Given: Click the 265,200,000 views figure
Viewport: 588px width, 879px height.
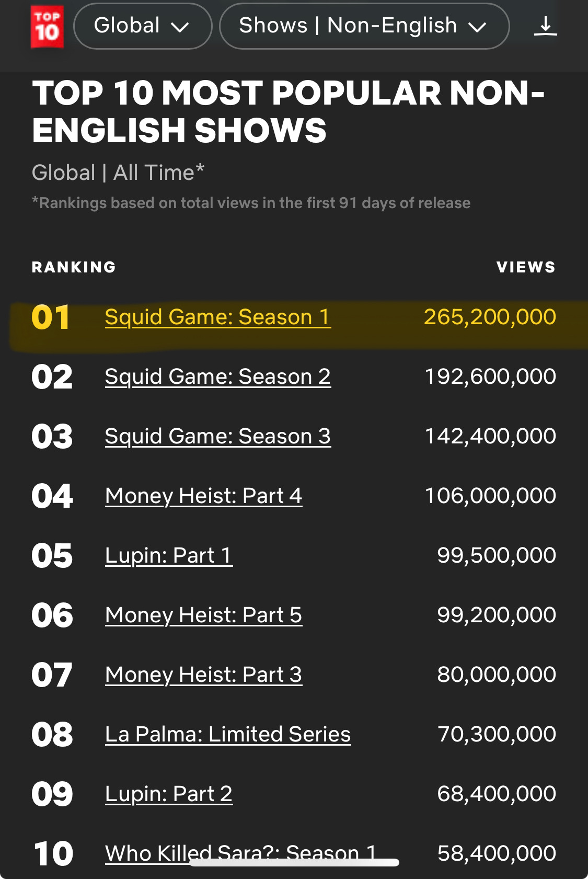Looking at the screenshot, I should click(x=490, y=317).
